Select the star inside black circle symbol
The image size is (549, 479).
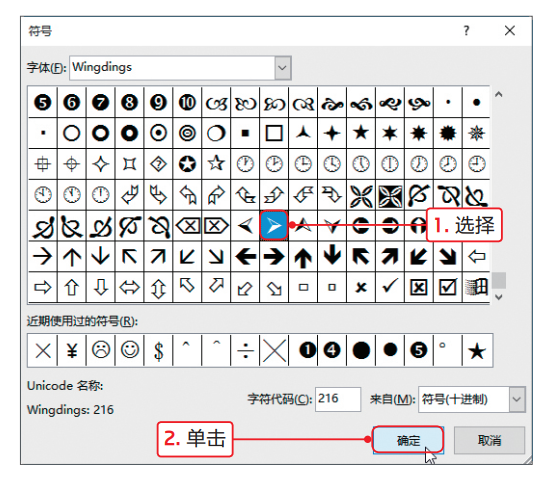coord(187,164)
